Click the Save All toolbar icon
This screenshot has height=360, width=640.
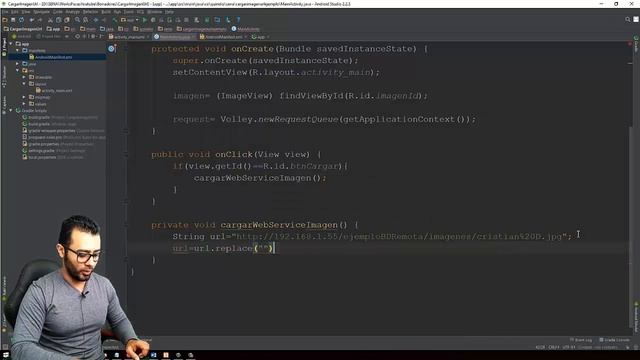(x=13, y=20)
